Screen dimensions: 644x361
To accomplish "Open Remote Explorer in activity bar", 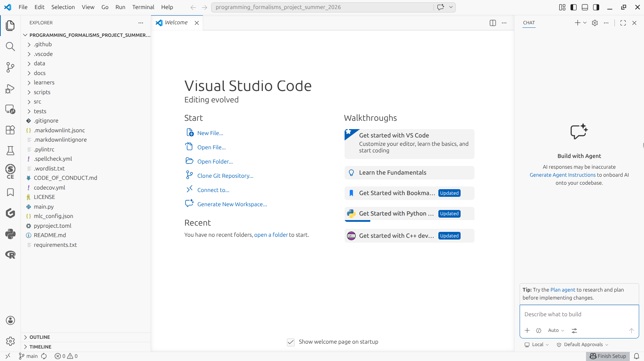I will point(10,109).
